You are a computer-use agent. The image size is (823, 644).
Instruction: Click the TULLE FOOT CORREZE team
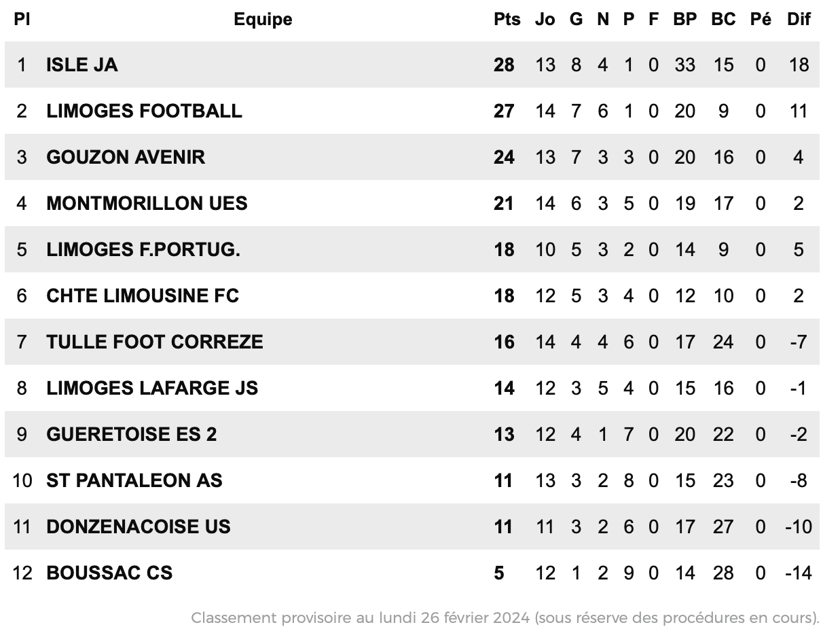click(155, 342)
